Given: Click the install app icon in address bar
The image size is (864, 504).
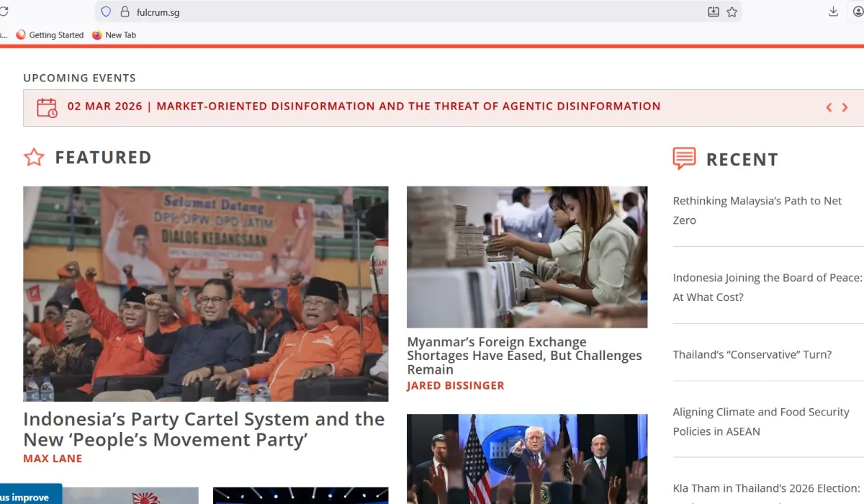Looking at the screenshot, I should (x=714, y=12).
